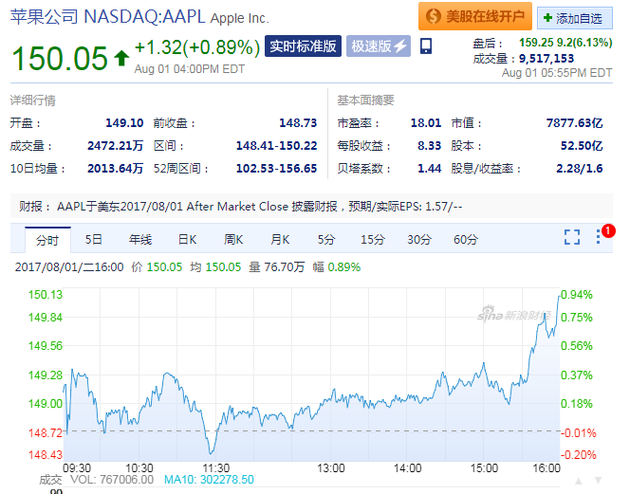This screenshot has height=494, width=630.
Task: Click the down triangle below the chart
Action: [x=598, y=480]
